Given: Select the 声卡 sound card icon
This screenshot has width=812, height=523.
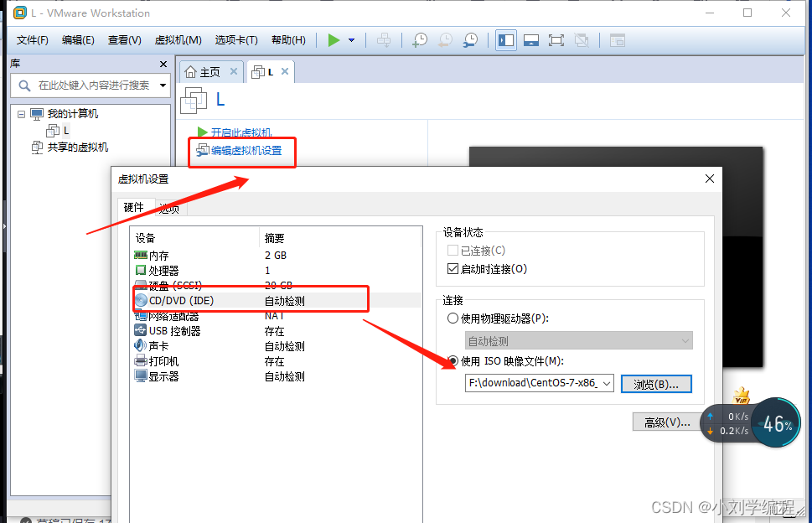Looking at the screenshot, I should click(140, 345).
